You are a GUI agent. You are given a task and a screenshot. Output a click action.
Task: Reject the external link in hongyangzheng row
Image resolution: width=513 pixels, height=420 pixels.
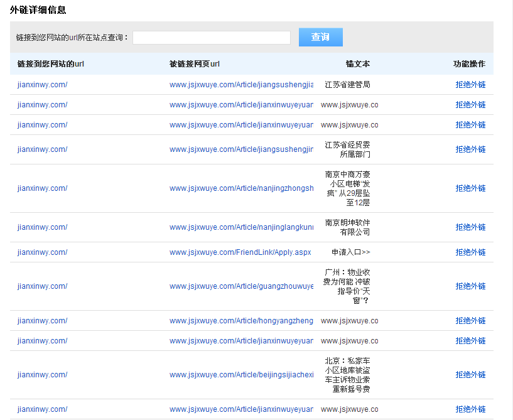pos(470,321)
